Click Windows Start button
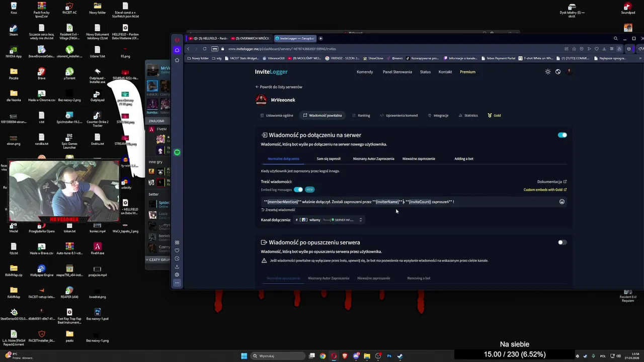Viewport: 644px width, 362px height. point(244,356)
